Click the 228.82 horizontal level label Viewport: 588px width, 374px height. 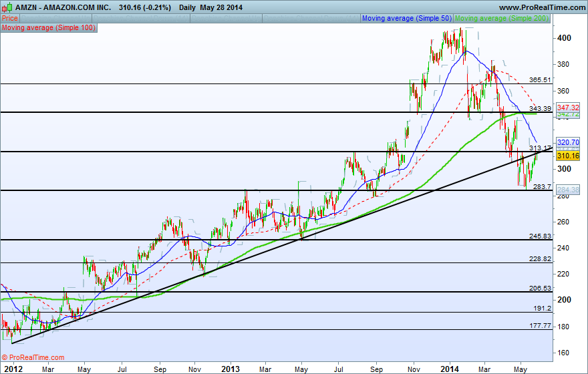[540, 259]
